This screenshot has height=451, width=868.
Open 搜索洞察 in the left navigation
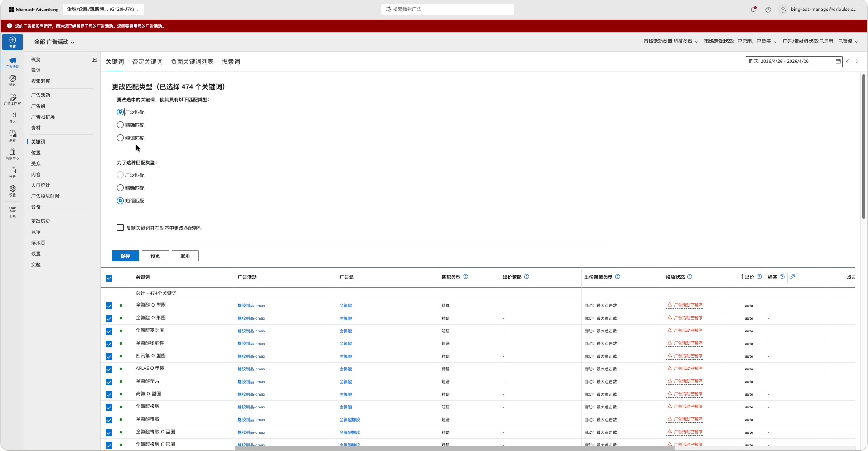pos(41,81)
